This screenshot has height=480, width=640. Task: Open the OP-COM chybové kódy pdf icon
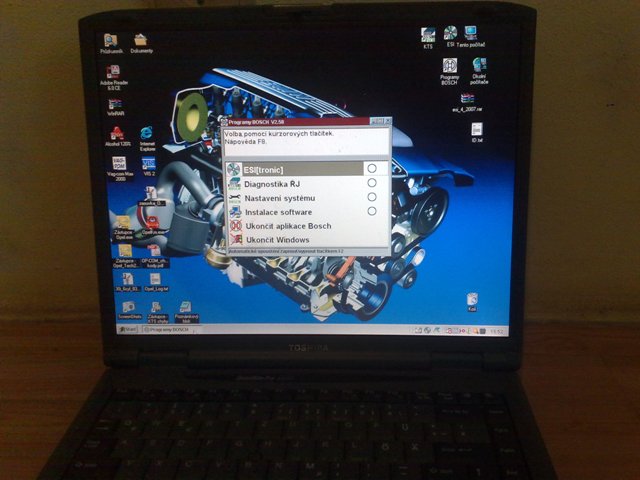154,250
